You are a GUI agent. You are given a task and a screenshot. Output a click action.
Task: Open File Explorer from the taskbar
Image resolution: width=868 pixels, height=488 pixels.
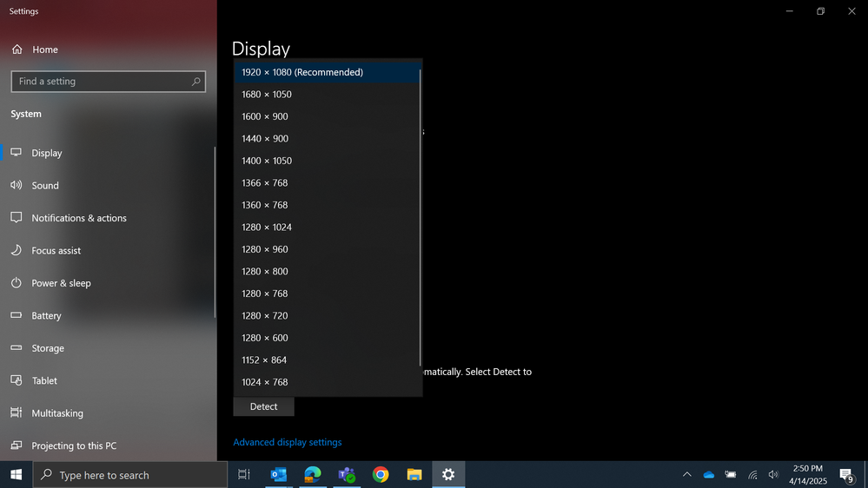point(414,475)
